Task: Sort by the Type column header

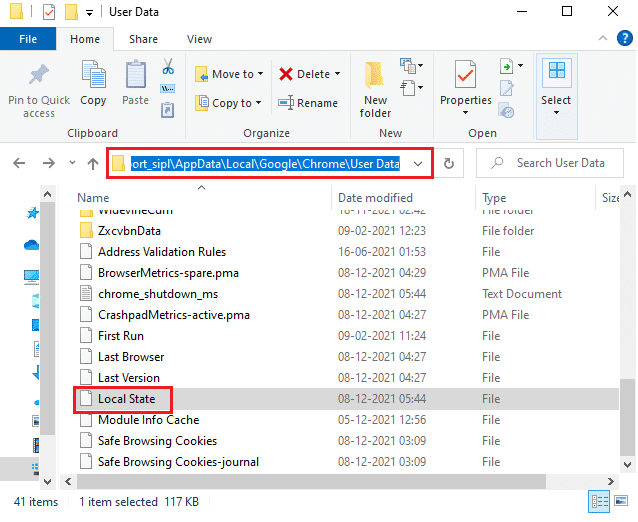Action: click(x=494, y=198)
